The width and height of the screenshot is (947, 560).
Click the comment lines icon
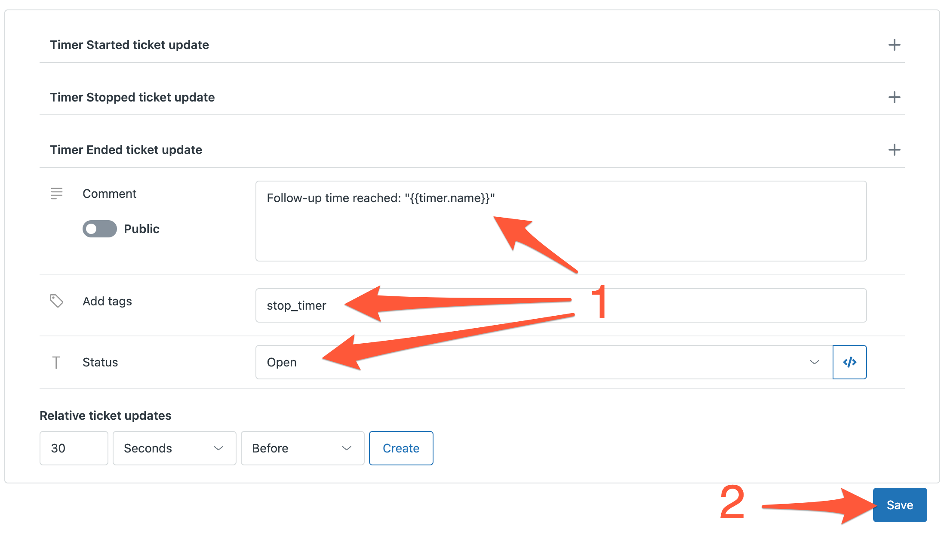coord(56,194)
